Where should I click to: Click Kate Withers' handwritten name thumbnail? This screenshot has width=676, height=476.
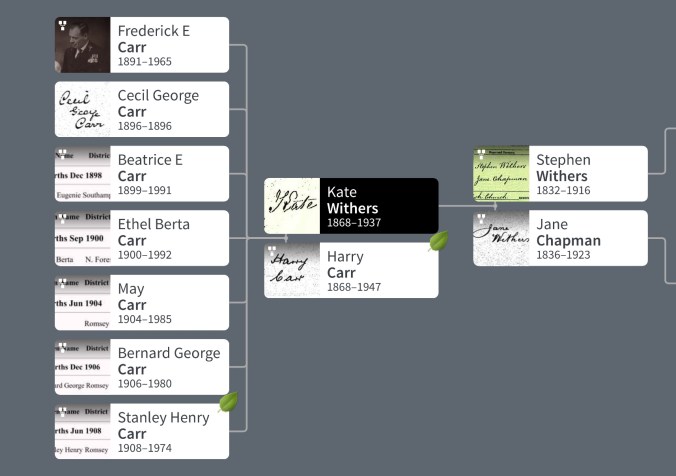click(292, 206)
